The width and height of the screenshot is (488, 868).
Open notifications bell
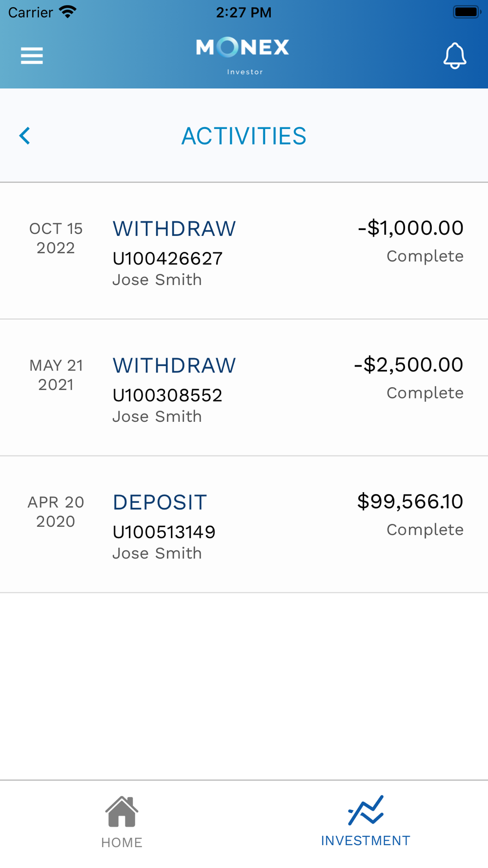click(x=455, y=56)
